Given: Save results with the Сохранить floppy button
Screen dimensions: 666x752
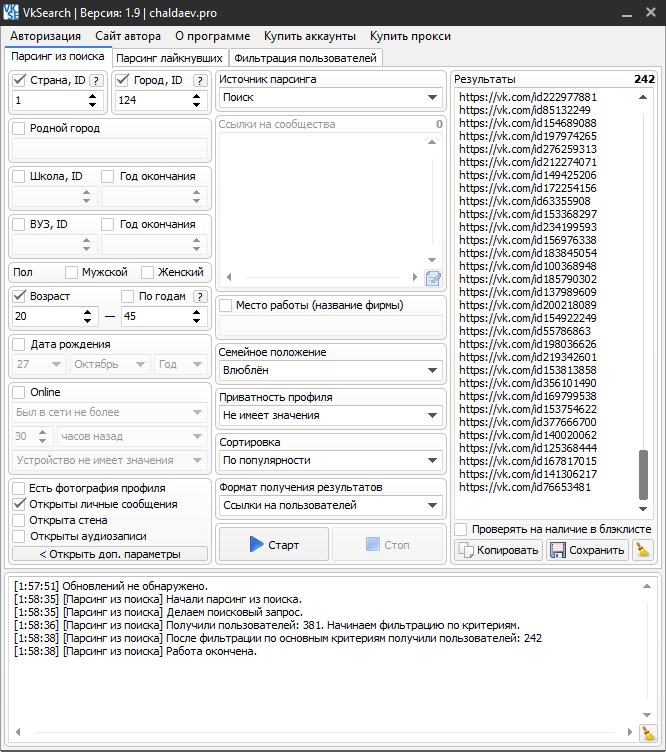Looking at the screenshot, I should tap(587, 550).
